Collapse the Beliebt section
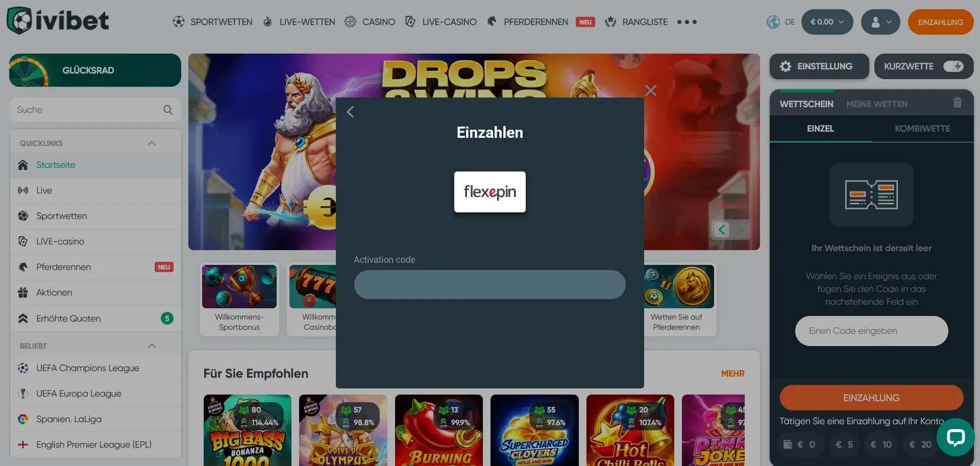Viewport: 980px width, 466px height. [152, 346]
